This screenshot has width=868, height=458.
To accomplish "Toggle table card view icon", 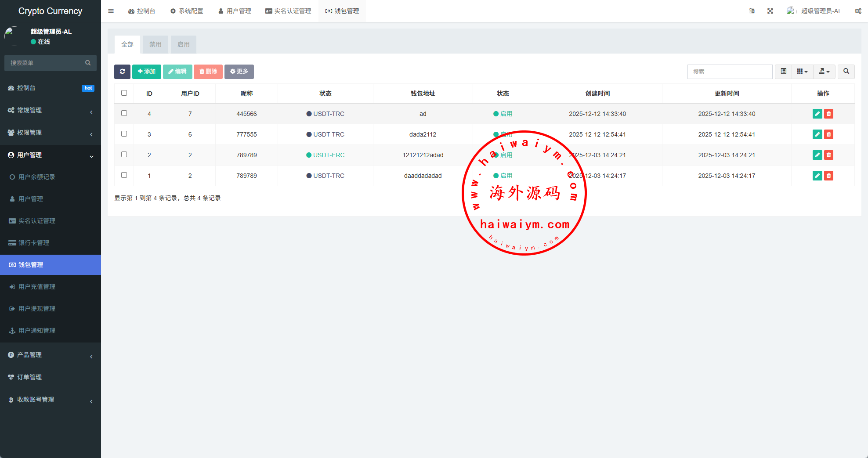I will 784,72.
